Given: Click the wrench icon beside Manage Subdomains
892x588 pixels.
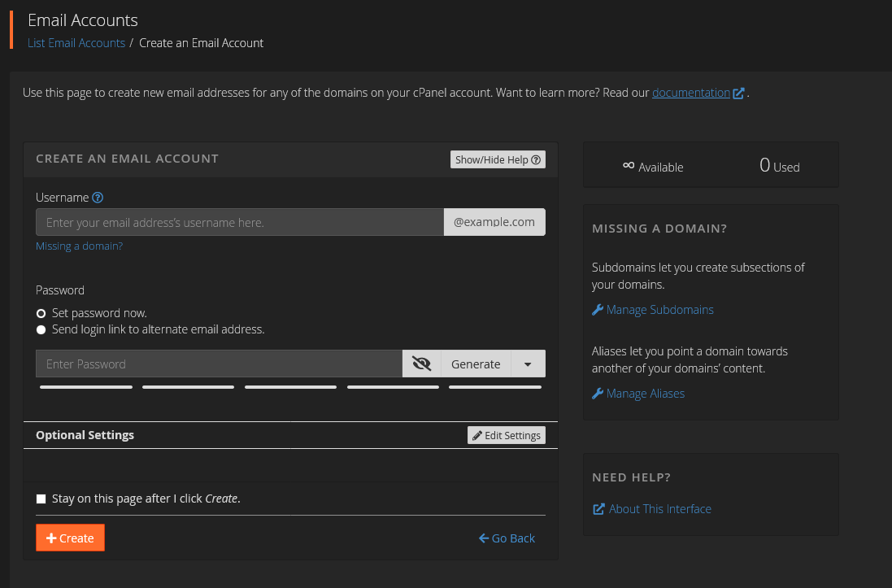Looking at the screenshot, I should pyautogui.click(x=598, y=310).
